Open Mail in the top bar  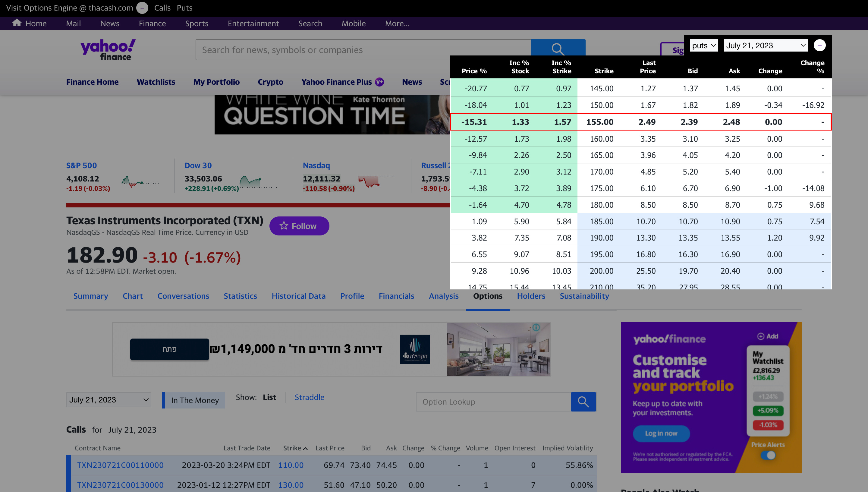pyautogui.click(x=73, y=23)
